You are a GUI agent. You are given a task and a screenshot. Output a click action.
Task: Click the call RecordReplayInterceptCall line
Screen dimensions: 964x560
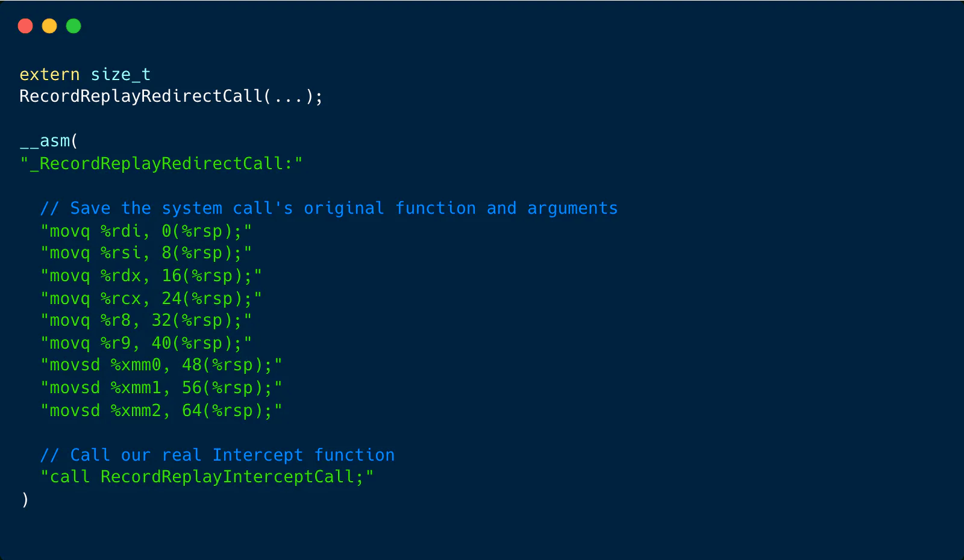(x=207, y=477)
